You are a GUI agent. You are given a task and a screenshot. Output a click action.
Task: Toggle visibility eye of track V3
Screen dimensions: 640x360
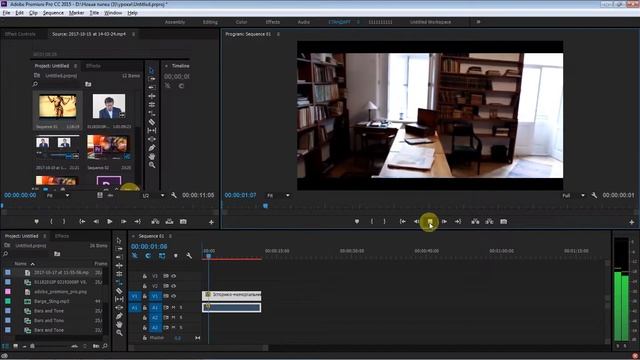[x=173, y=276]
